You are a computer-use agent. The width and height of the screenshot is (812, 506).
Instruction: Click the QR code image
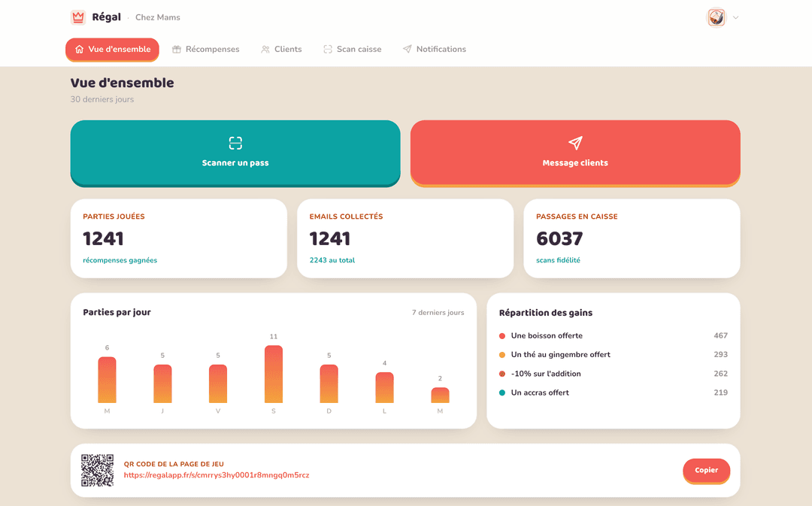(x=97, y=470)
